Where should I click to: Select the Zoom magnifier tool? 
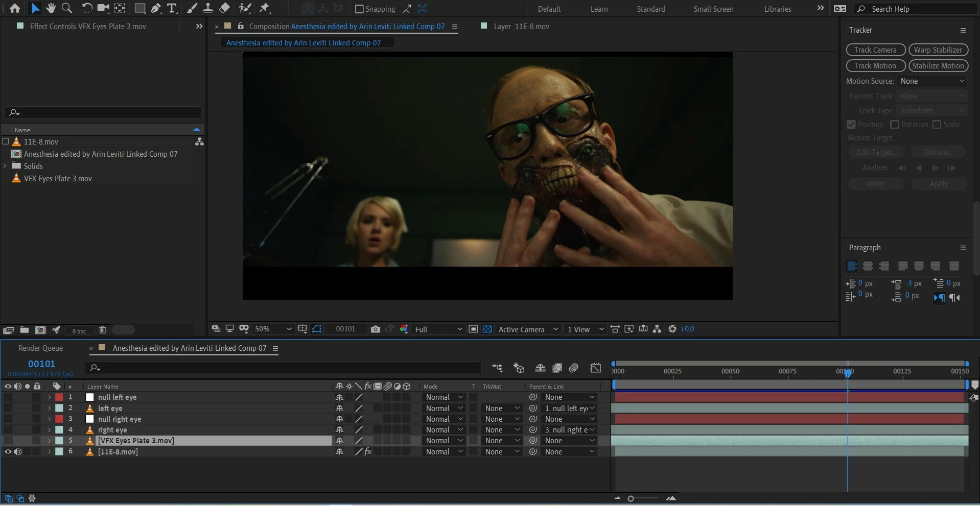[x=67, y=8]
